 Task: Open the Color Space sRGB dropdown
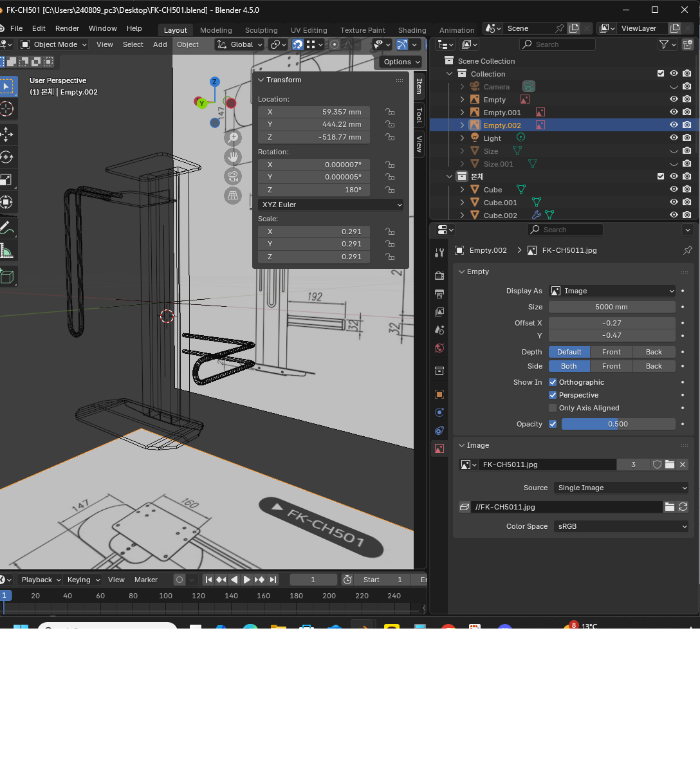(x=621, y=526)
